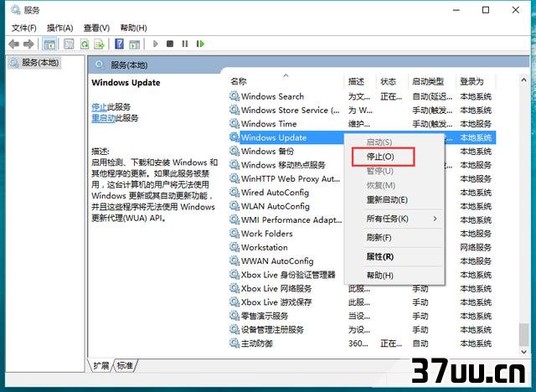
Task: Click the gear icon beside 主动防御
Action: [234, 343]
